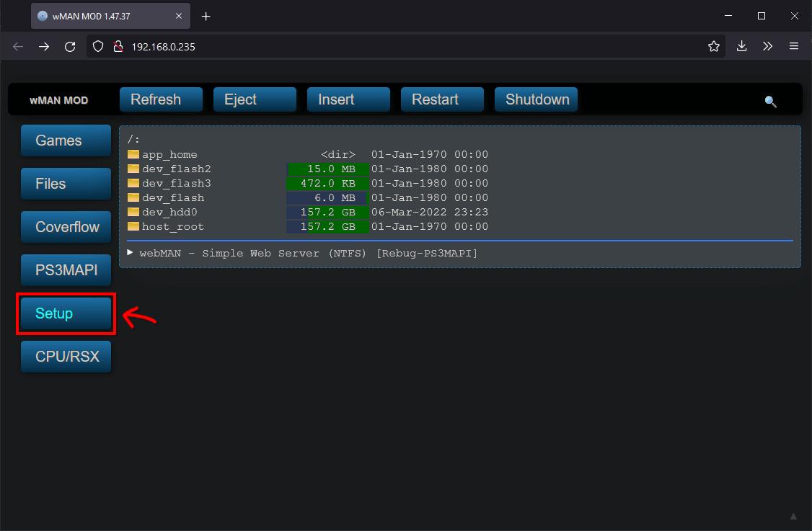
Task: Open the CPU/RSX page
Action: click(66, 356)
